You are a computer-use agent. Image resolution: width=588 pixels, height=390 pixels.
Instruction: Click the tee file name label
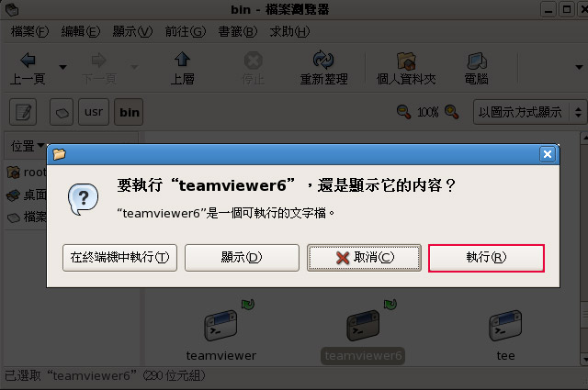[506, 355]
